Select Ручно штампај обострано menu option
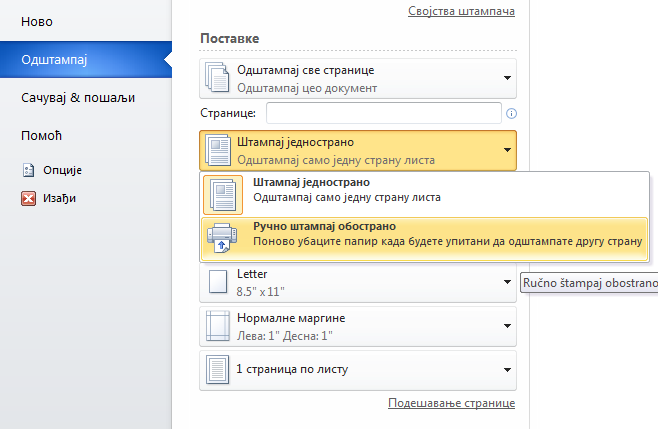 [x=424, y=239]
